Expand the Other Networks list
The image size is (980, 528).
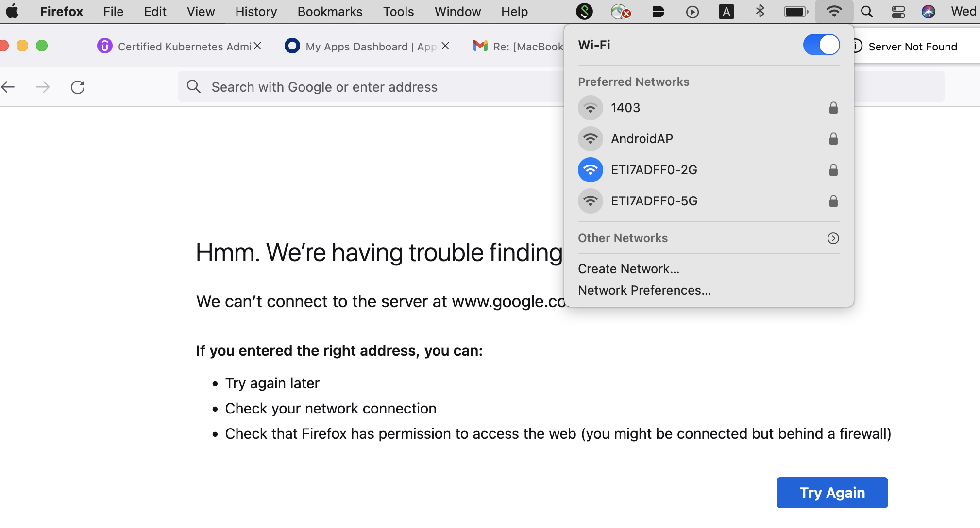coord(833,238)
